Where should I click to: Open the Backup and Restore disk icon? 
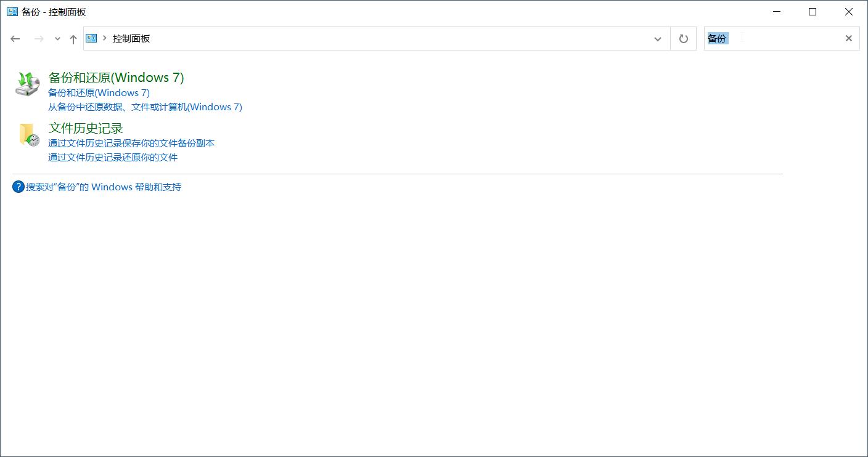27,83
